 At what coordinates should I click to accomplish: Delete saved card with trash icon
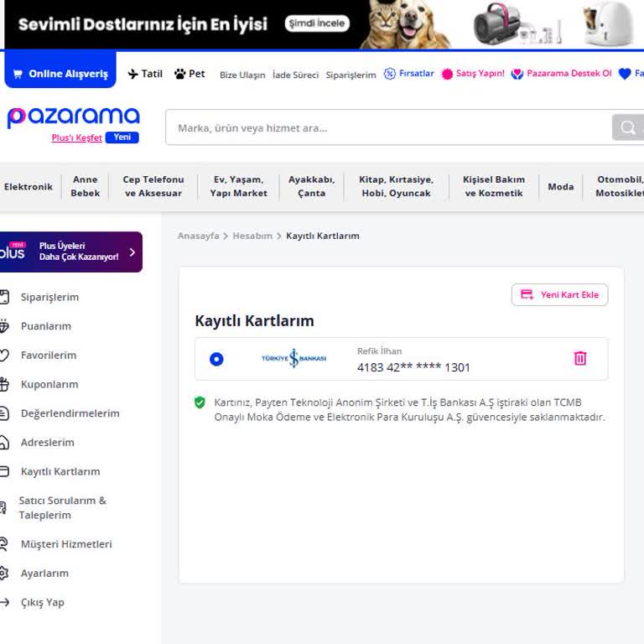coord(580,358)
